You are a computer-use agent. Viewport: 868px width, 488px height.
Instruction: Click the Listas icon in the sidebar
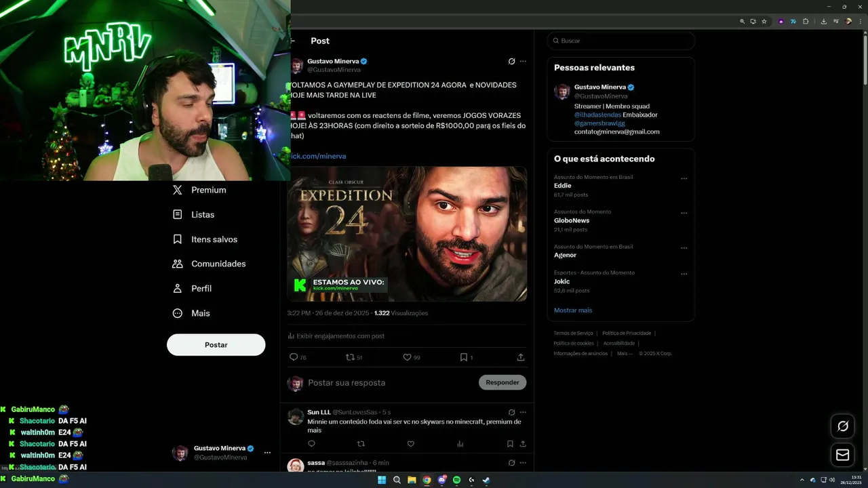(x=177, y=214)
